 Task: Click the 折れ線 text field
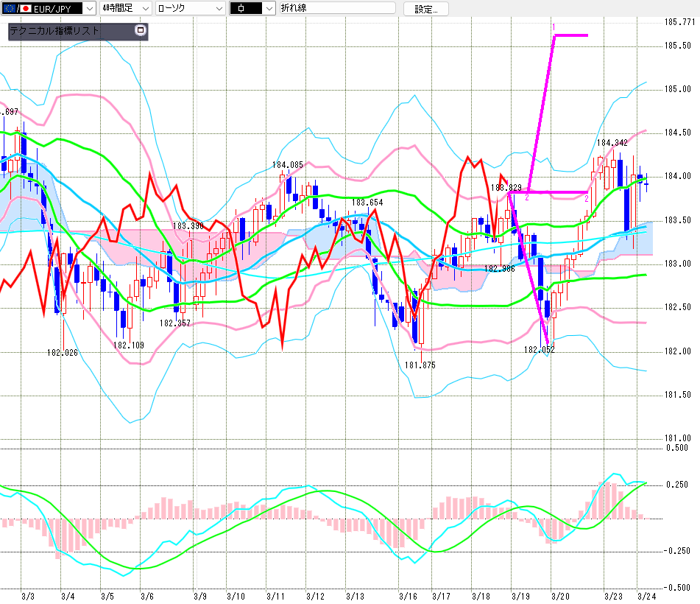(x=337, y=8)
